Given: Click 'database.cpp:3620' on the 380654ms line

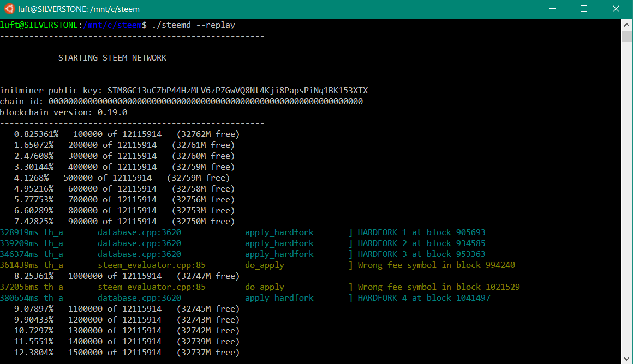Looking at the screenshot, I should pyautogui.click(x=139, y=298).
